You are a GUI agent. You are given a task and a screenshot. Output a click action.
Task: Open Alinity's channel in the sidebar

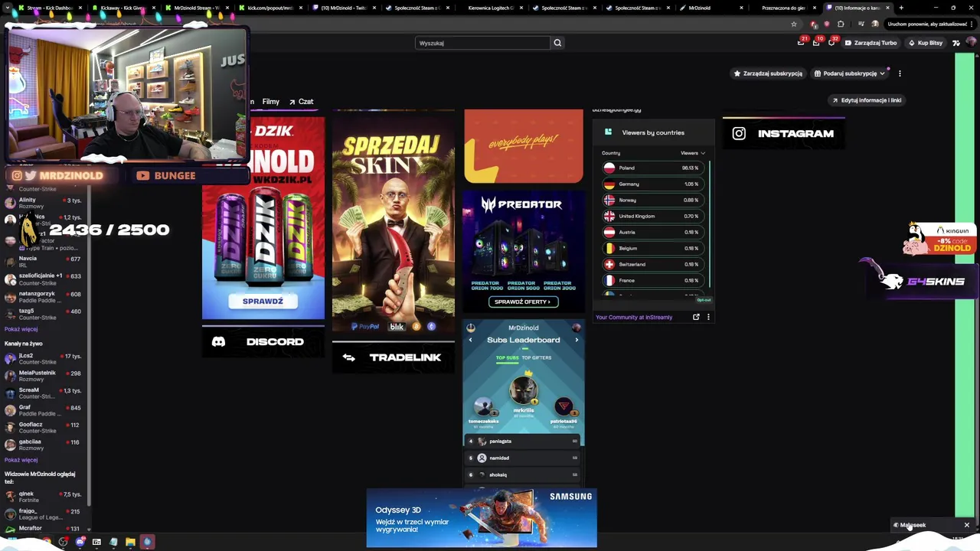click(x=44, y=203)
